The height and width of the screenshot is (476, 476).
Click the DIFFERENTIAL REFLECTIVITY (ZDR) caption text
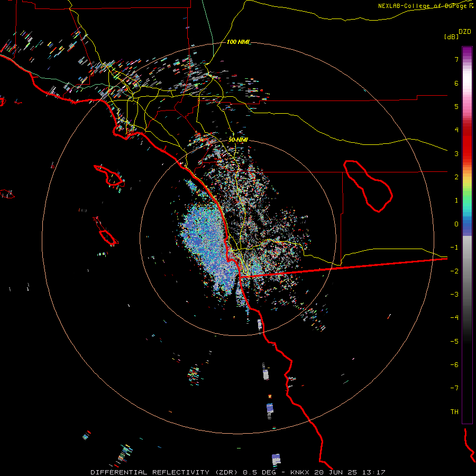point(165,472)
